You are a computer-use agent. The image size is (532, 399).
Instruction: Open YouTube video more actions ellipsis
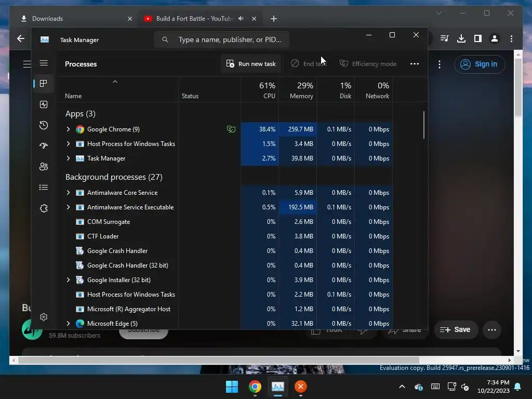491,330
